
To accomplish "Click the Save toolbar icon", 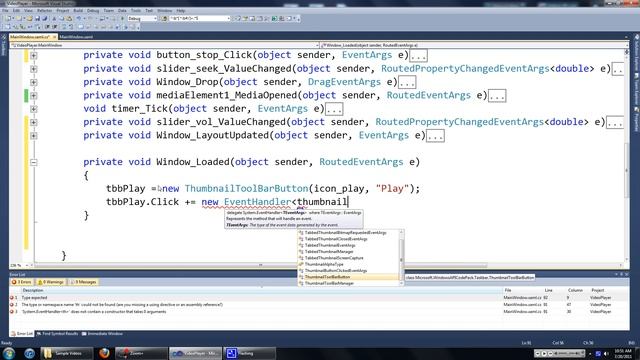I will 38,18.
